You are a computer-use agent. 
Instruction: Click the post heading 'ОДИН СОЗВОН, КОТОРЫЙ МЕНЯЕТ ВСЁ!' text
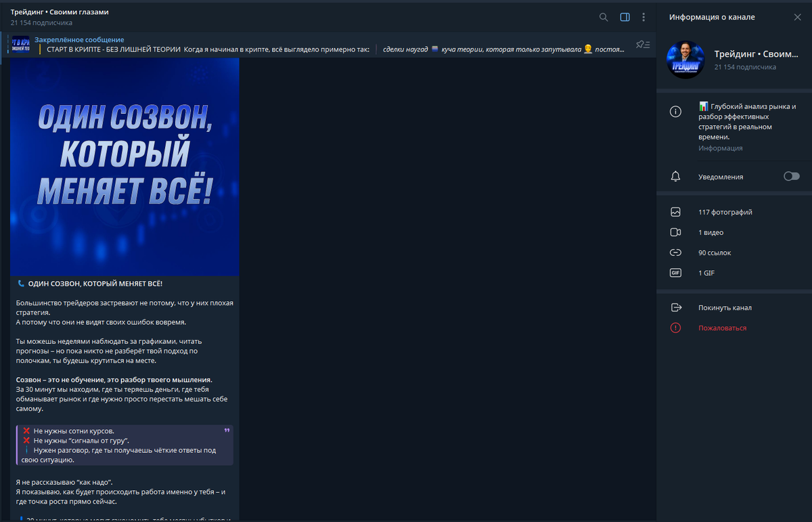(95, 284)
